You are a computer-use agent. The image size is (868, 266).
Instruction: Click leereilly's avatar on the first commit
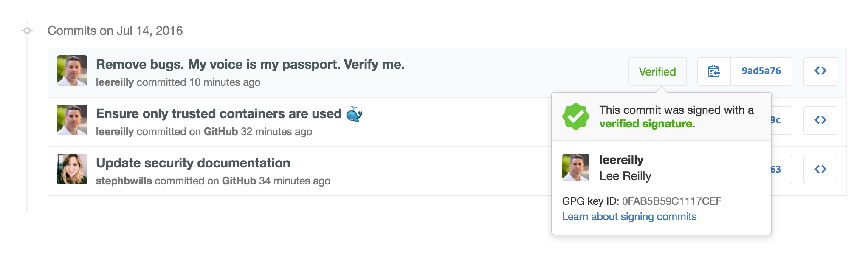click(x=72, y=71)
